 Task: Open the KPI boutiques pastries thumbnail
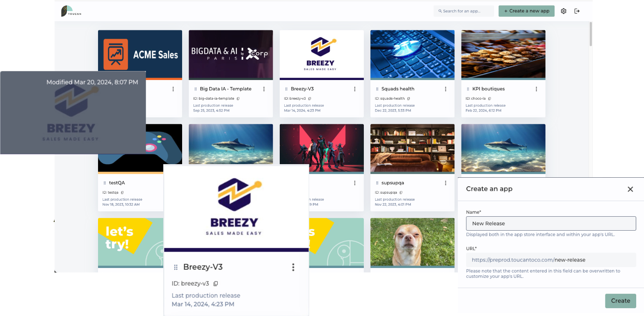point(503,55)
